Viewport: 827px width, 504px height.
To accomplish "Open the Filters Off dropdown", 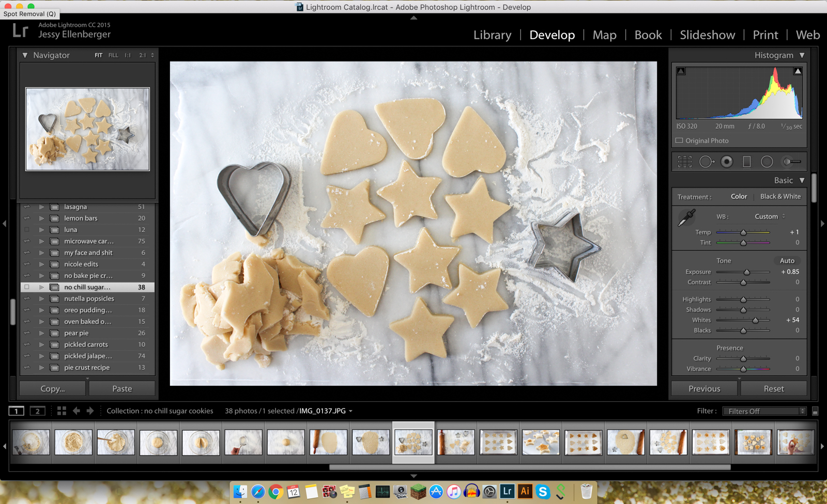I will point(764,411).
